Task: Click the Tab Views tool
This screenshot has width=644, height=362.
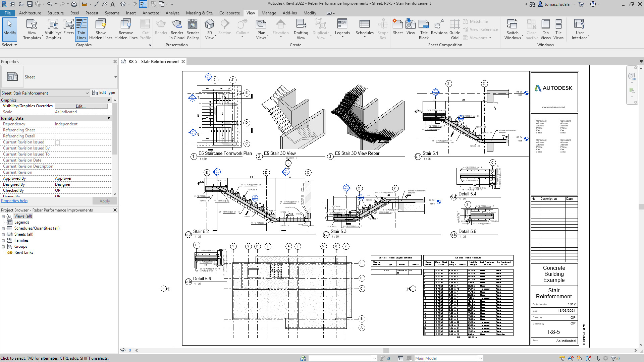Action: coord(546,29)
